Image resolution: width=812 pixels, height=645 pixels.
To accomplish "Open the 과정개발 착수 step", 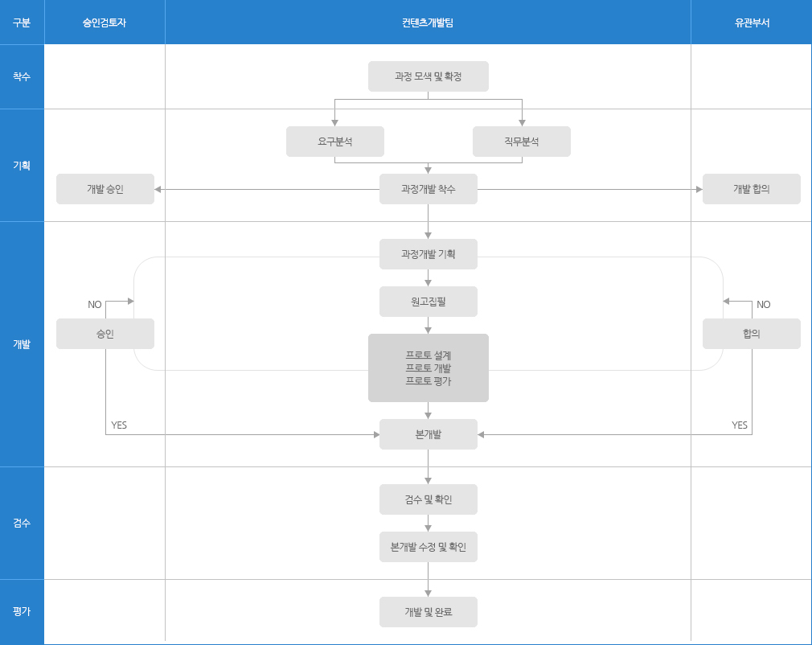I will click(428, 189).
